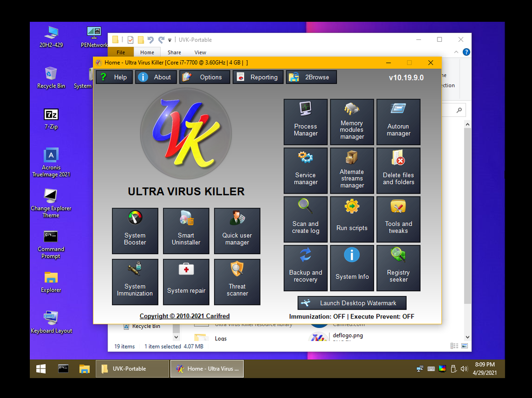The image size is (532, 398).
Task: Click the Redo icon in Explorer title bar
Action: pos(161,40)
